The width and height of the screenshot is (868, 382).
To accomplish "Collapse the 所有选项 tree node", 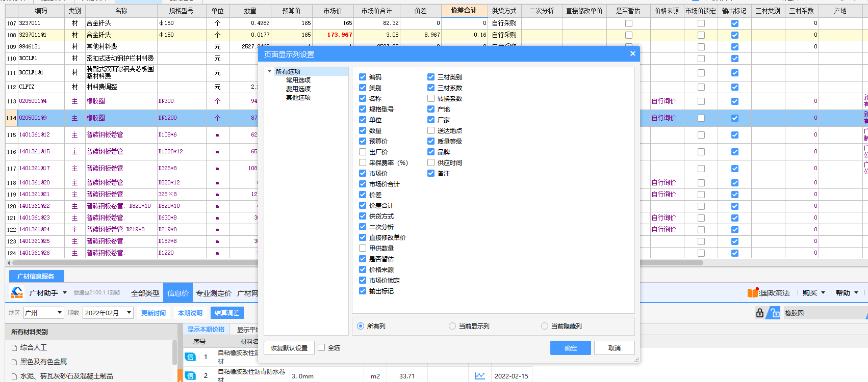I will [x=270, y=71].
